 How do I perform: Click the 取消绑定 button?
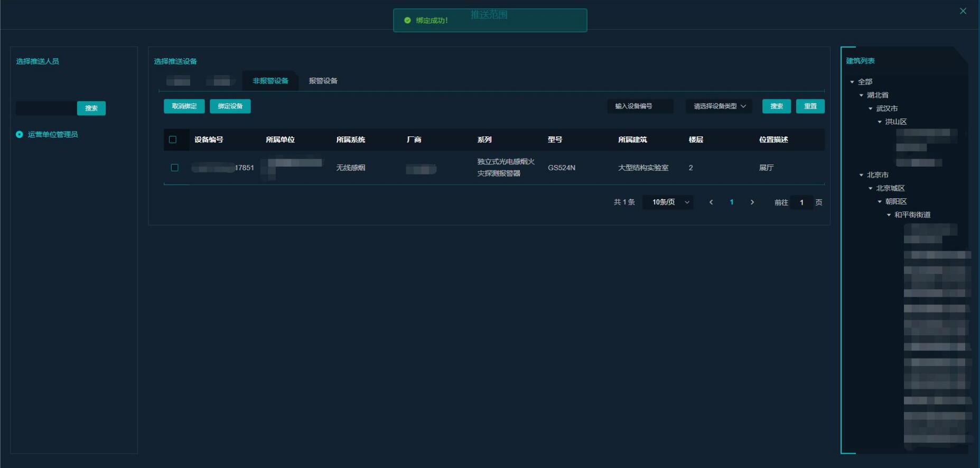pyautogui.click(x=184, y=106)
